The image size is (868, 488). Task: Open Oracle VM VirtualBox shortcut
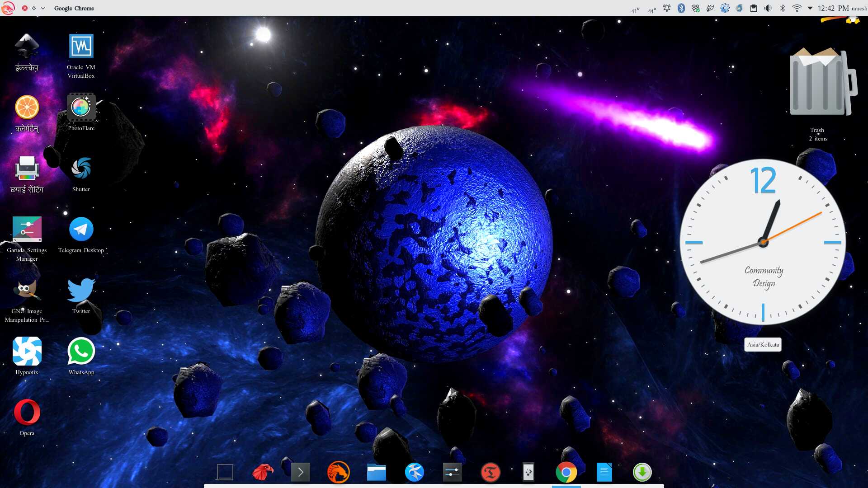pos(81,47)
